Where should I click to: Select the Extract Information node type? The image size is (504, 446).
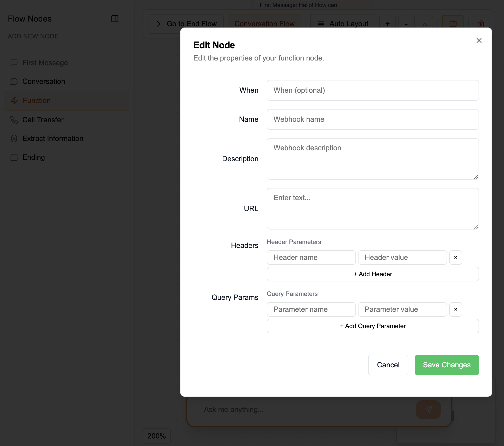(x=53, y=138)
